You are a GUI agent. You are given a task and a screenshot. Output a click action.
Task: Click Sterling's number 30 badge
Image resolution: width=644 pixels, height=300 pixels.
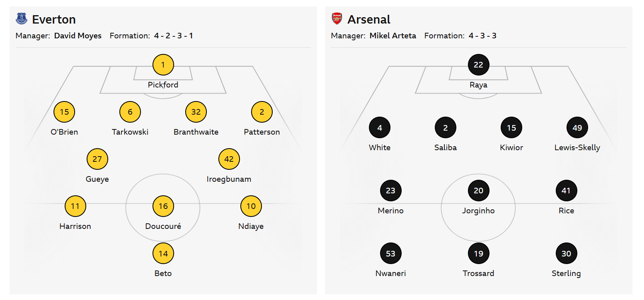566,253
